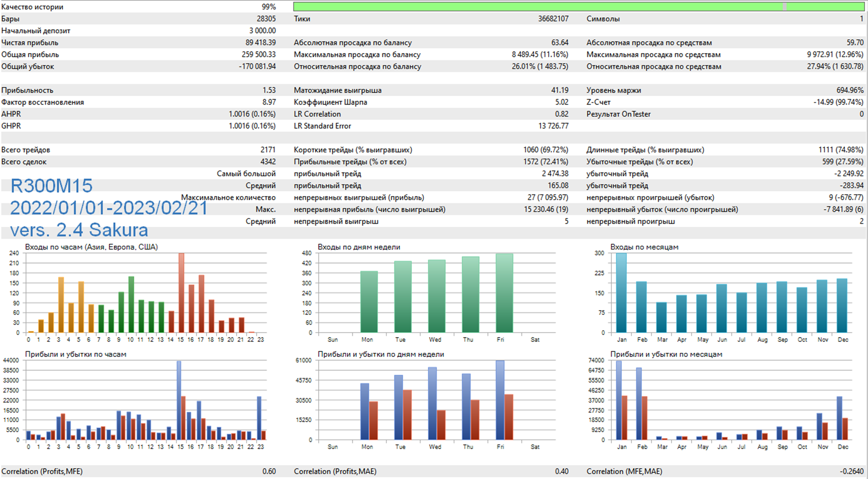This screenshot has height=479, width=868.
Task: Click the Correlation (MFE,MAE) value
Action: [x=851, y=471]
